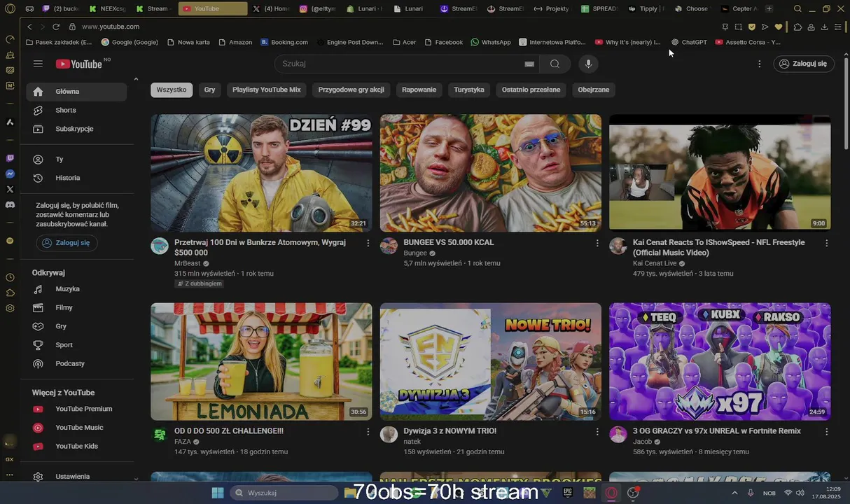Click the YouTube logo
This screenshot has height=504, width=850.
[79, 64]
